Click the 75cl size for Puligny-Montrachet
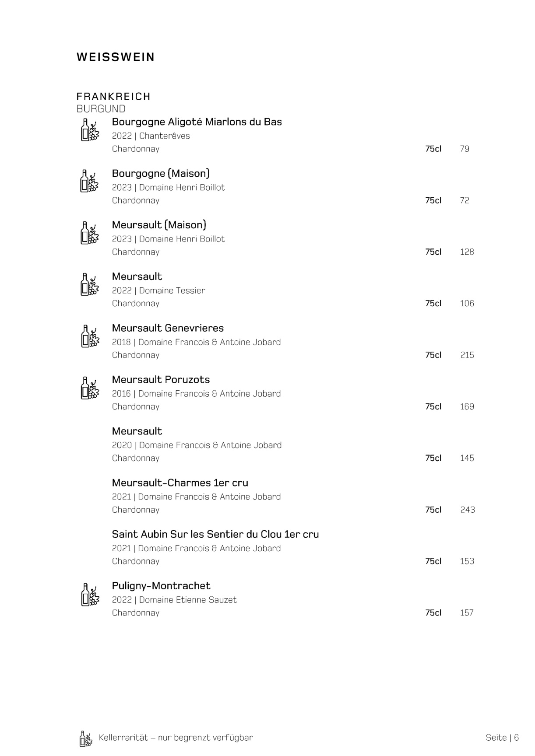 (433, 613)
